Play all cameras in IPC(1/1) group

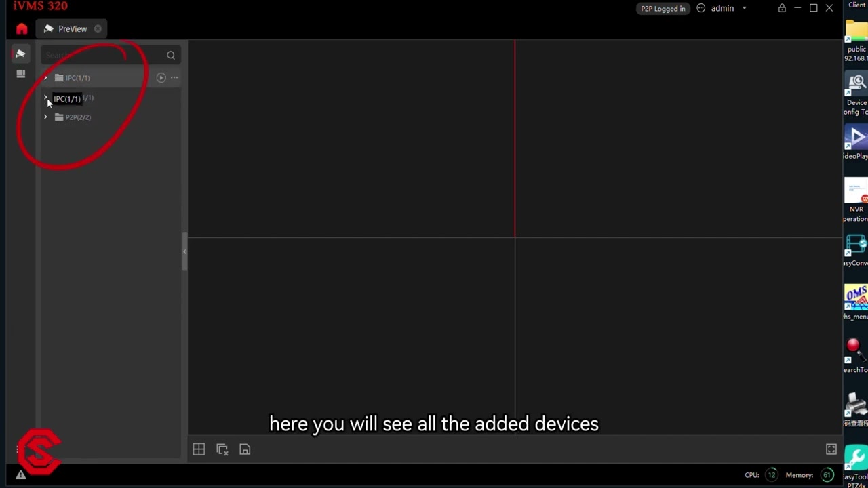161,78
